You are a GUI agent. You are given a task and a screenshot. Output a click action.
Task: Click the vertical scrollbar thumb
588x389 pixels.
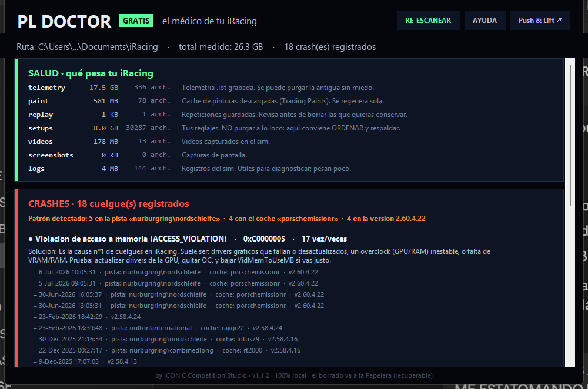(x=570, y=135)
